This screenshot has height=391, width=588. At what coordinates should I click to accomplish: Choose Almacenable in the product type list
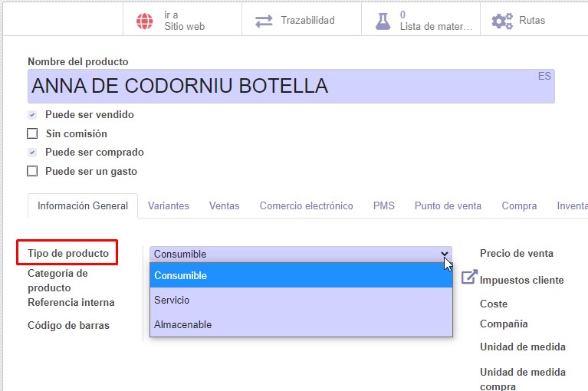pos(301,324)
